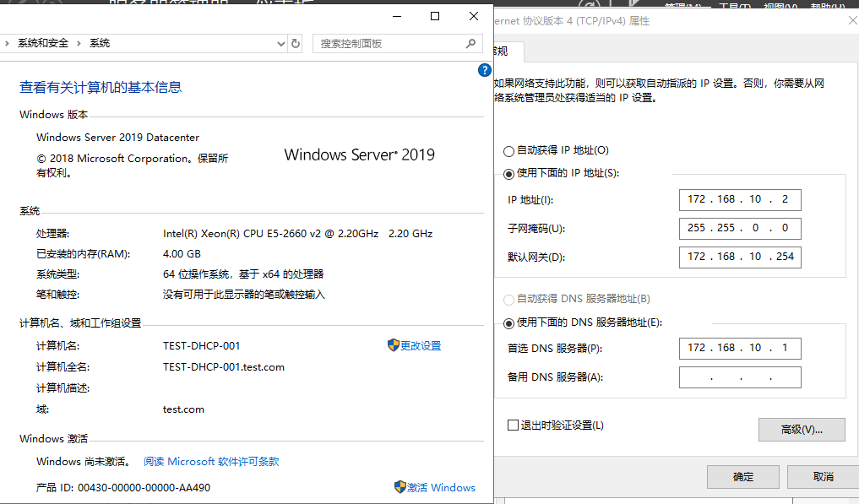Image resolution: width=859 pixels, height=504 pixels.
Task: Select the 自动获得 IP 地址(O) radio button
Action: [x=509, y=151]
